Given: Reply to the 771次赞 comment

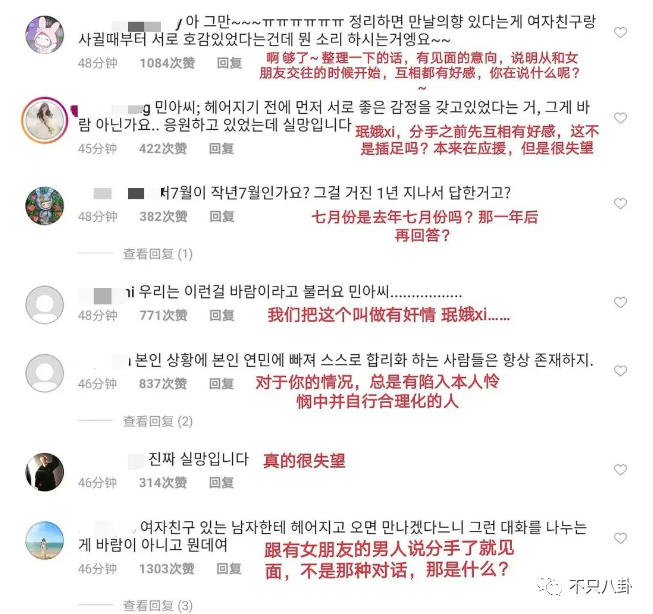Looking at the screenshot, I should pyautogui.click(x=222, y=315).
